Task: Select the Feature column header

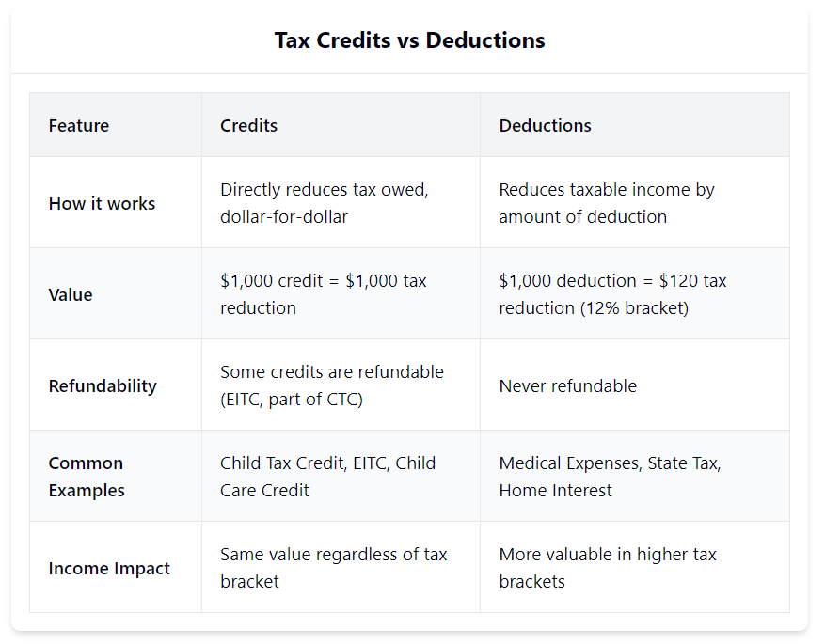Action: [x=79, y=125]
